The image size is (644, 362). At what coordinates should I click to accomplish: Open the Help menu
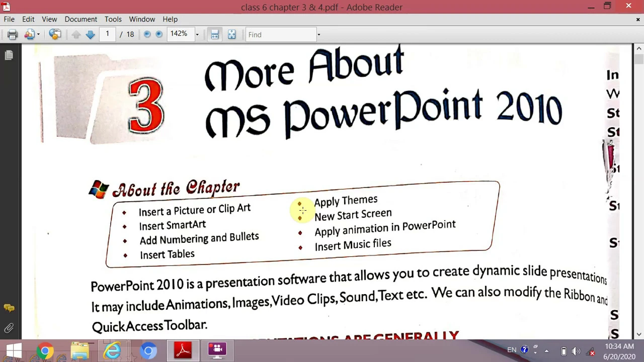170,19
